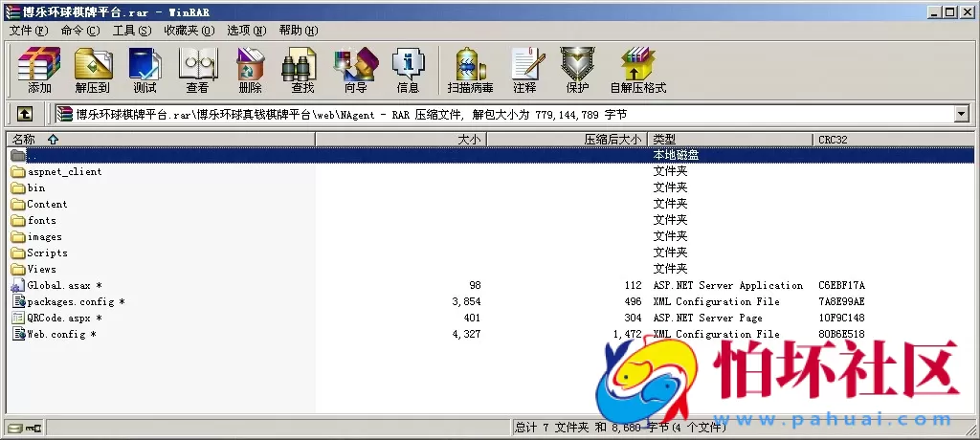Screen dimensions: 980x440
Task: Select the Scripts folder name
Action: (47, 253)
